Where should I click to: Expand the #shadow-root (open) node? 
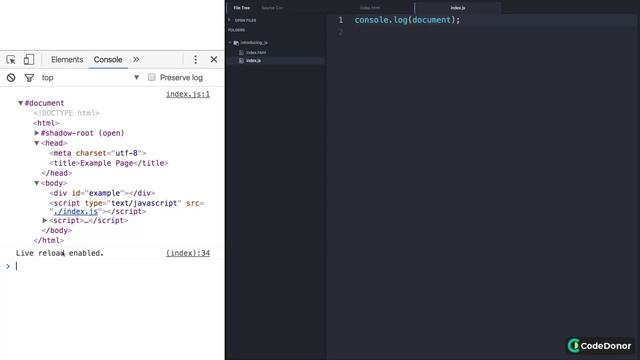coord(36,133)
